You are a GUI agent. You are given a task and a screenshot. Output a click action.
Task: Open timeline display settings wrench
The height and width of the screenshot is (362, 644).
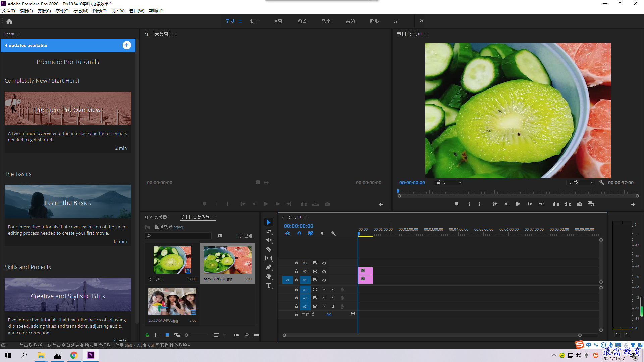coord(333,233)
